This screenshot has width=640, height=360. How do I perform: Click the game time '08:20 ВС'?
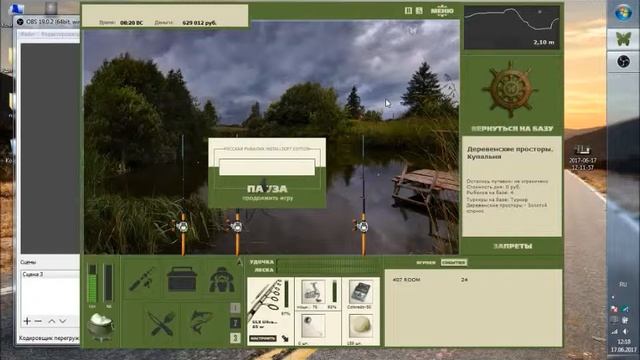pyautogui.click(x=131, y=23)
